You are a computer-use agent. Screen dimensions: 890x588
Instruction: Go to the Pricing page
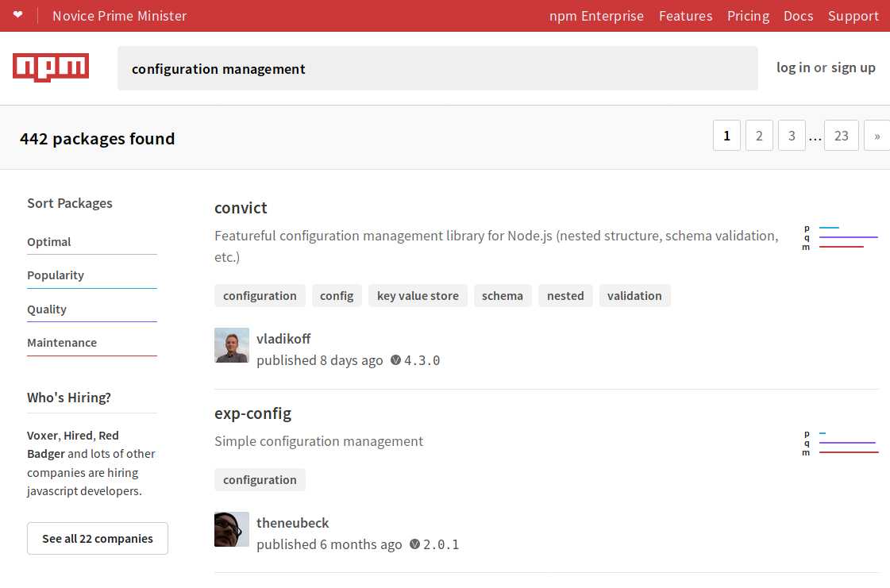(x=748, y=16)
